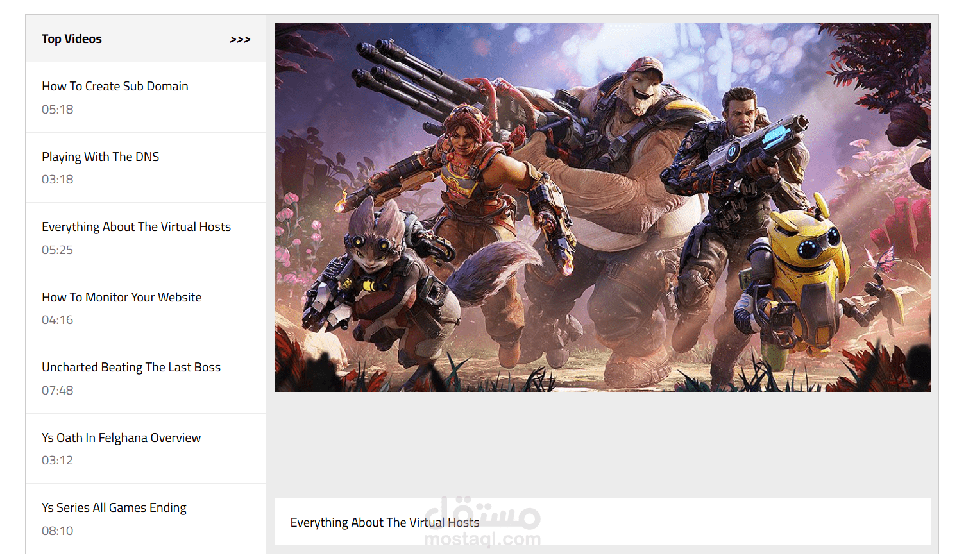Click the large game artwork preview image
This screenshot has width=966, height=560.
point(602,208)
